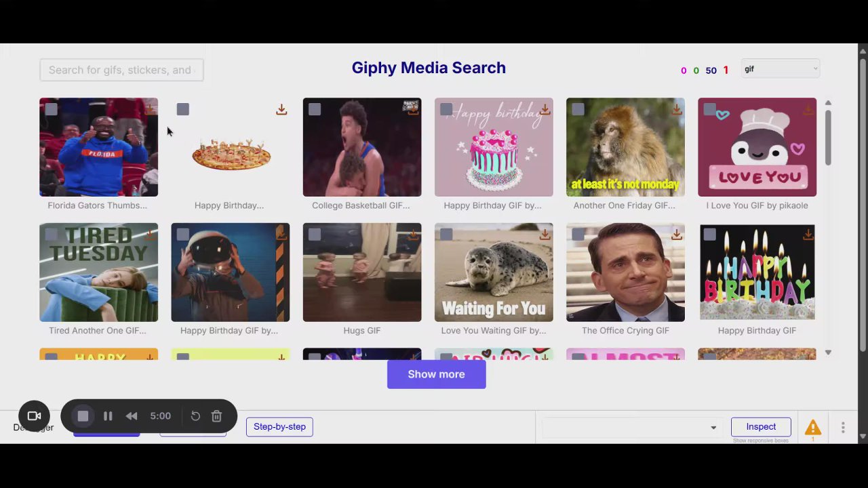Screen dimensions: 868x488
Task: Delete the recording using the trash icon
Action: 216,416
